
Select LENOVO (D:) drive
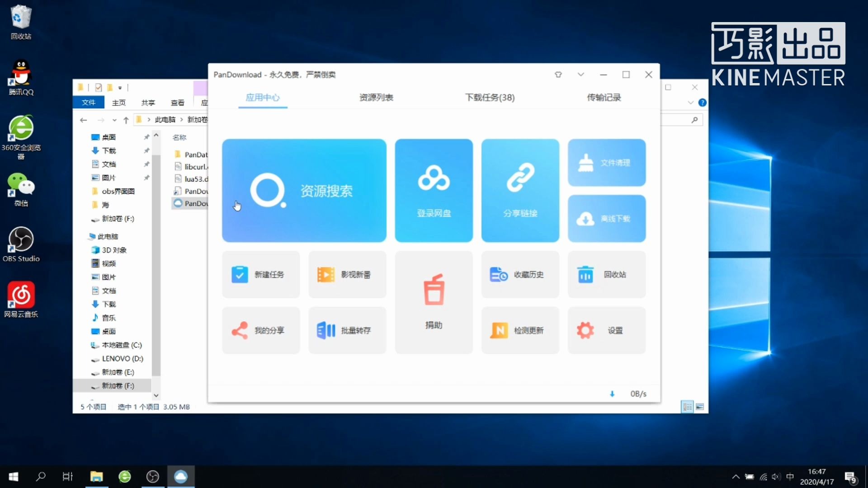(x=123, y=358)
